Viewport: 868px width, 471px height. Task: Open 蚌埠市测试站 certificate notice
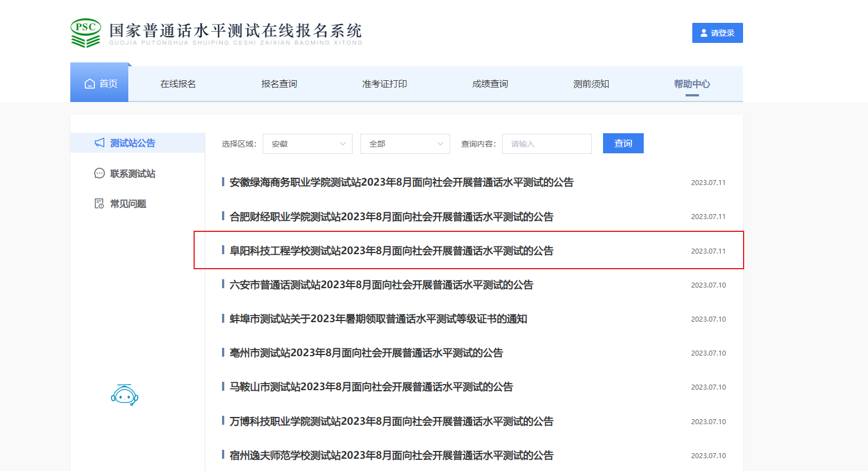378,319
